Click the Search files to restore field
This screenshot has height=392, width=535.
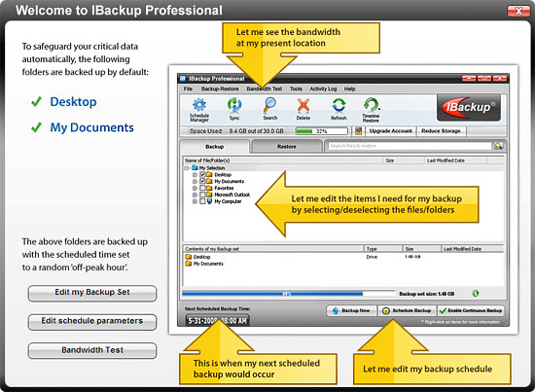410,146
